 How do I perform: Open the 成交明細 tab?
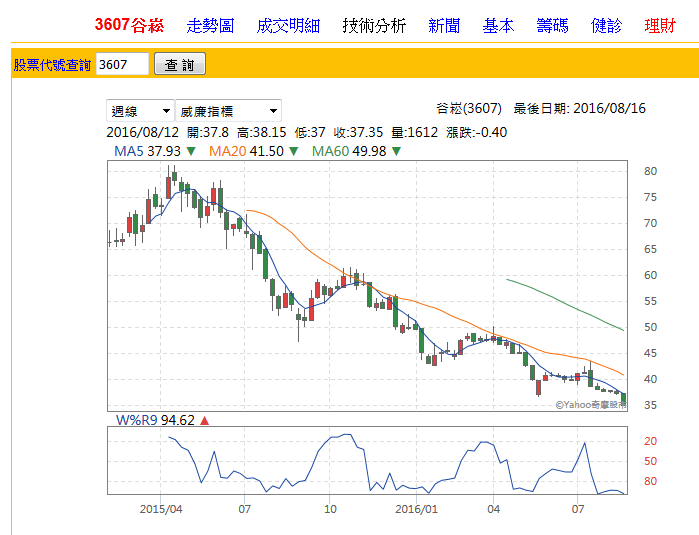click(x=288, y=25)
